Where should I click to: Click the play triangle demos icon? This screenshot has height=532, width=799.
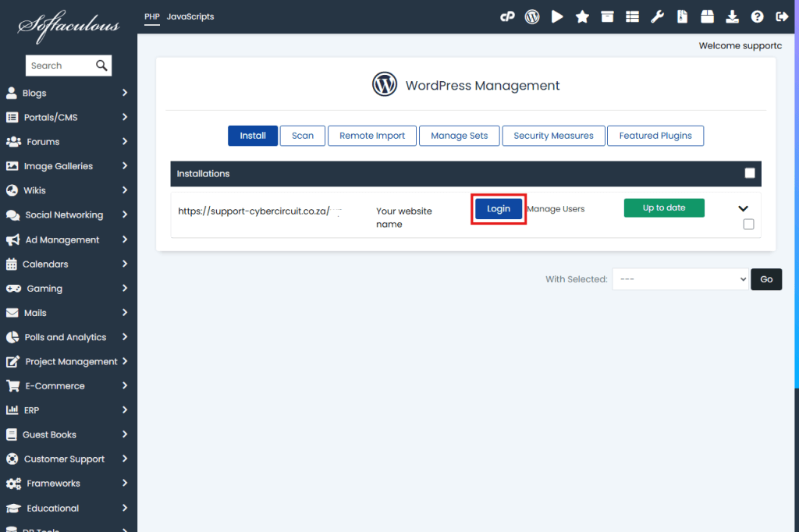(x=557, y=16)
